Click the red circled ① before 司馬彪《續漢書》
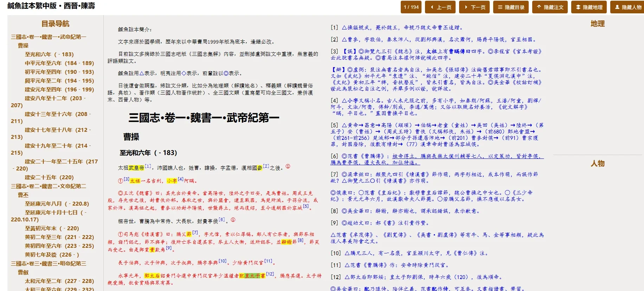Image resolution: width=644 pixels, height=291 pixels. point(121,234)
